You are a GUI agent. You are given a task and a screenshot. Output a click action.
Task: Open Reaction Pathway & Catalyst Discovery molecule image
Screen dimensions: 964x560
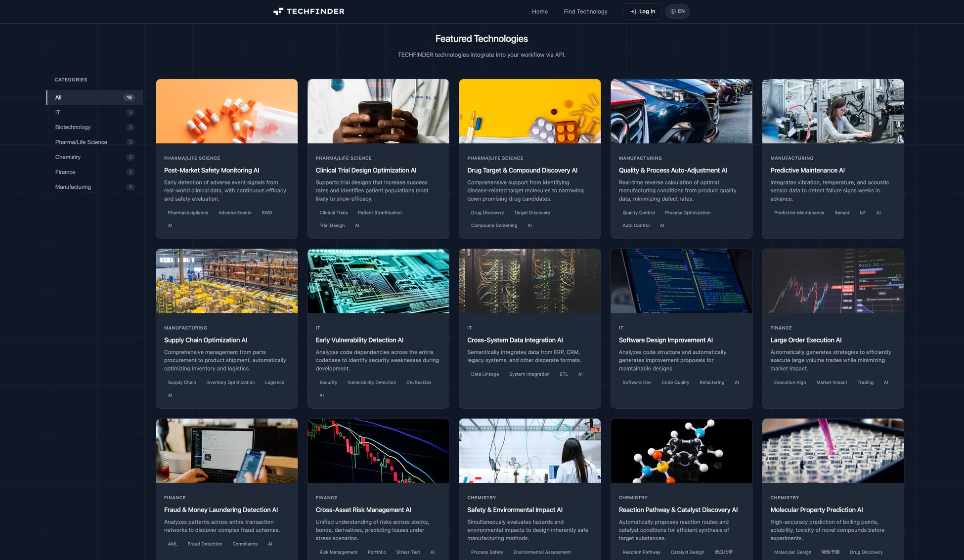coord(681,451)
